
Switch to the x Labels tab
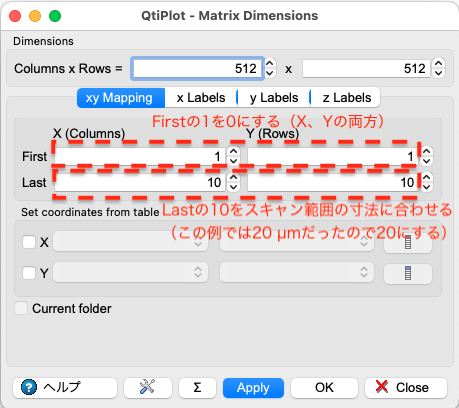[x=201, y=98]
